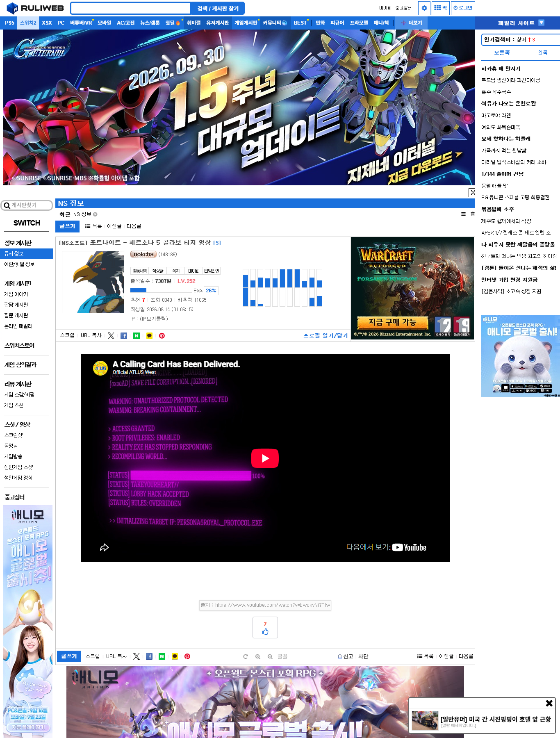
Task: Click the 타임라인 profile button
Action: tap(212, 271)
